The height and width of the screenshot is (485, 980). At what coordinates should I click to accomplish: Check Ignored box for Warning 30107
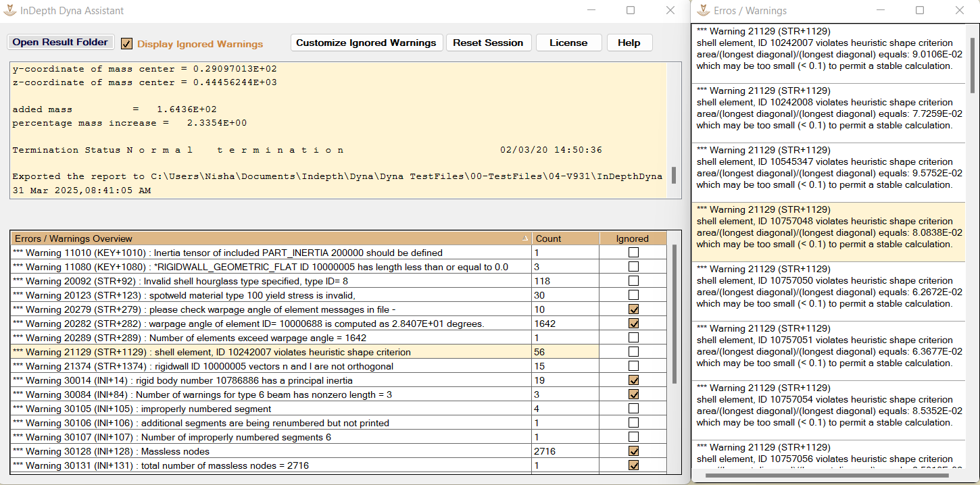click(x=633, y=437)
